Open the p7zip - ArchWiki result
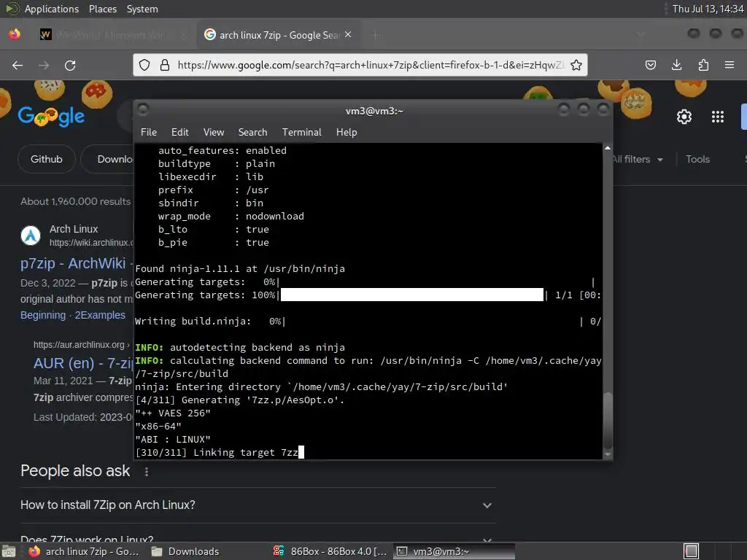Image resolution: width=747 pixels, height=560 pixels. 73,263
